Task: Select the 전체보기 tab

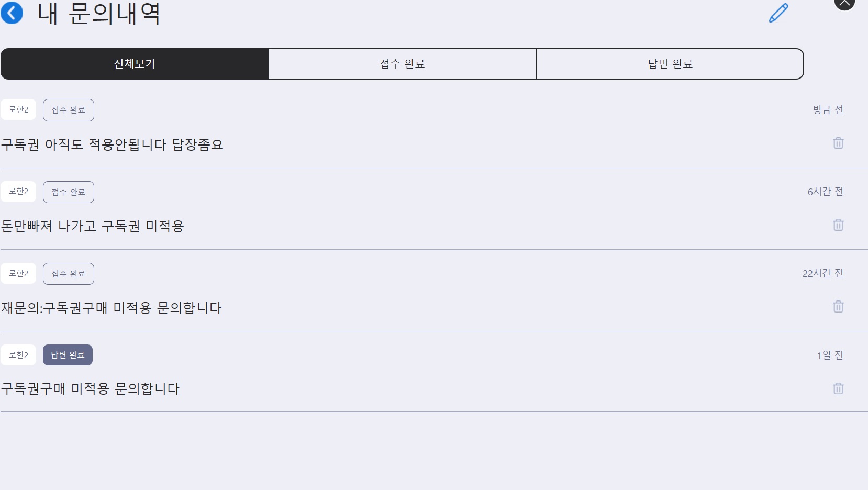Action: coord(135,64)
